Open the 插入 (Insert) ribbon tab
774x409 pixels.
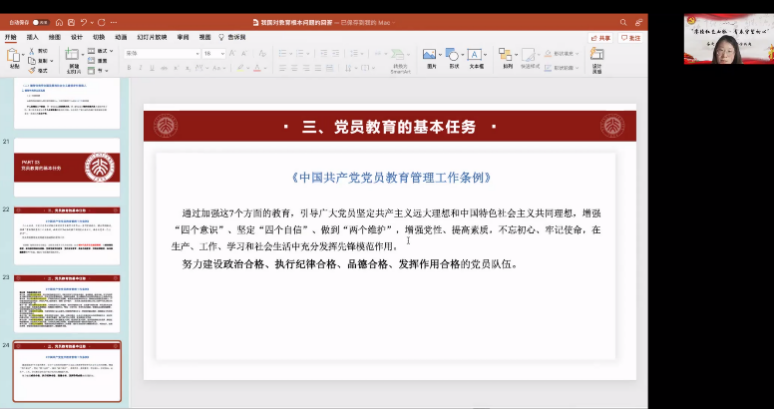32,37
